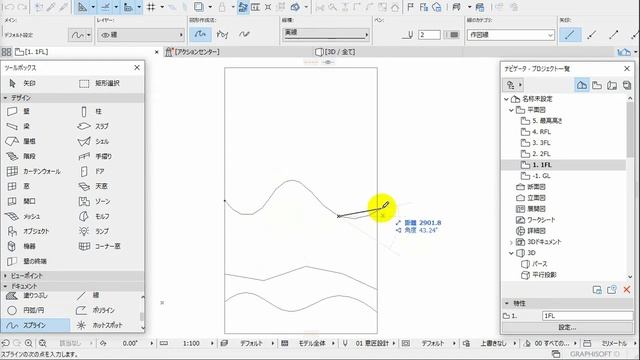Image resolution: width=640 pixels, height=360 pixels.
Task: Expand the 3Dドキュメント tree node
Action: [x=511, y=242]
